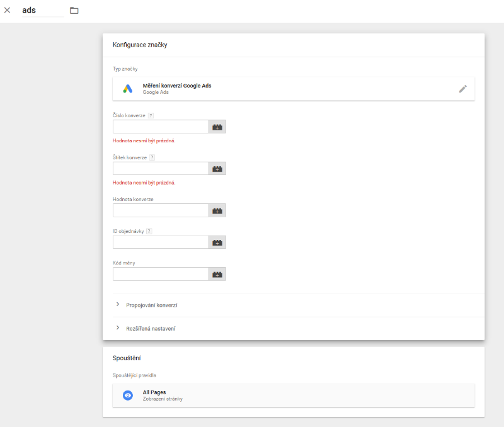Open variable picker for ID objednávky

[217, 242]
